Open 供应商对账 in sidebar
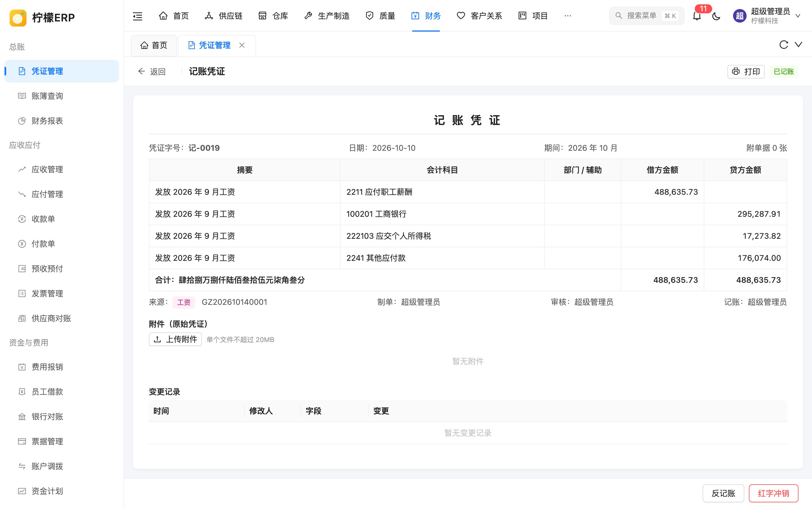812x508 pixels. coord(62,319)
